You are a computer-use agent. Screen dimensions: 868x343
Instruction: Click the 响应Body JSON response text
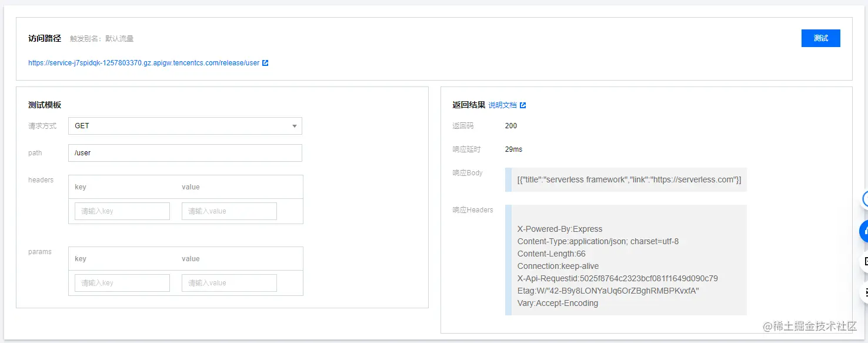point(629,180)
